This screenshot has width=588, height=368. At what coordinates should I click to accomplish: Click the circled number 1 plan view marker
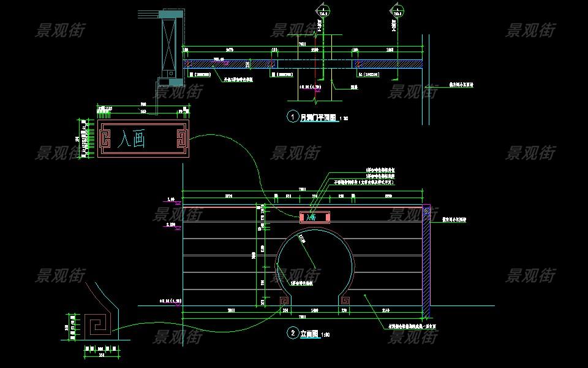click(x=293, y=116)
